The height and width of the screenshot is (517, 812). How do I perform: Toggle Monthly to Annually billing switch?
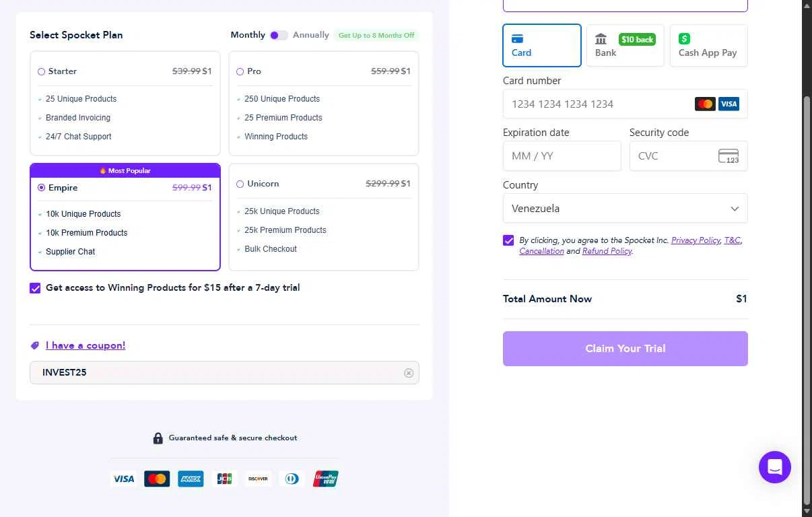click(279, 35)
